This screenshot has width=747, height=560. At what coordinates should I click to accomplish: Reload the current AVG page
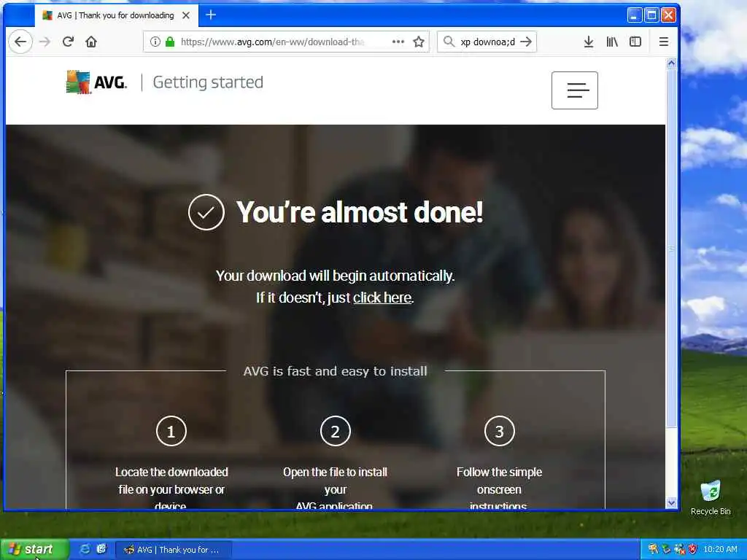68,42
